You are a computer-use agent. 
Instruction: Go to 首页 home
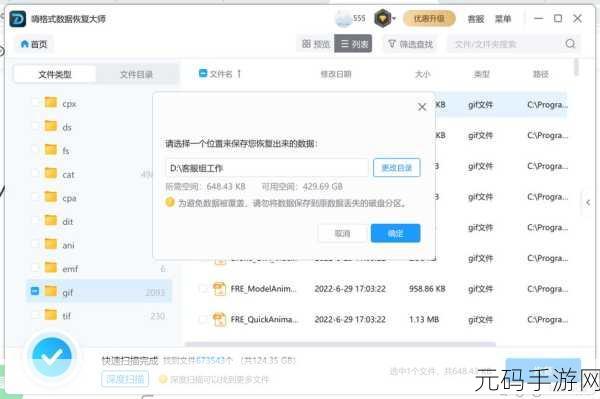click(x=34, y=44)
